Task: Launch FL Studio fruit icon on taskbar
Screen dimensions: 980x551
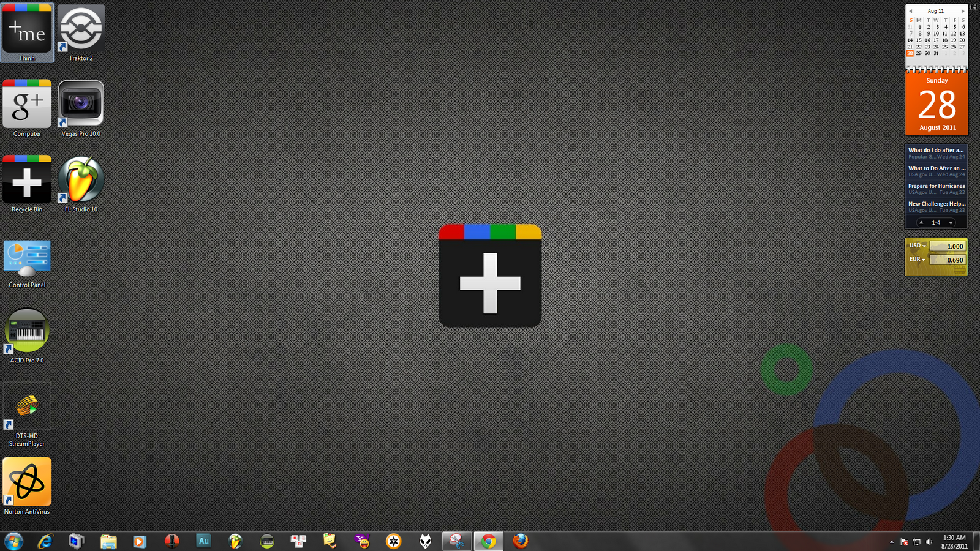Action: (x=235, y=541)
